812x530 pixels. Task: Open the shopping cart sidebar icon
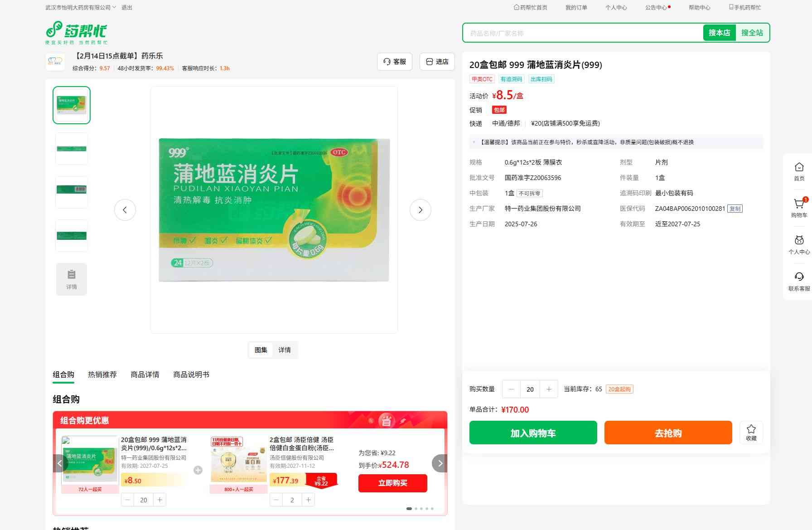[799, 204]
